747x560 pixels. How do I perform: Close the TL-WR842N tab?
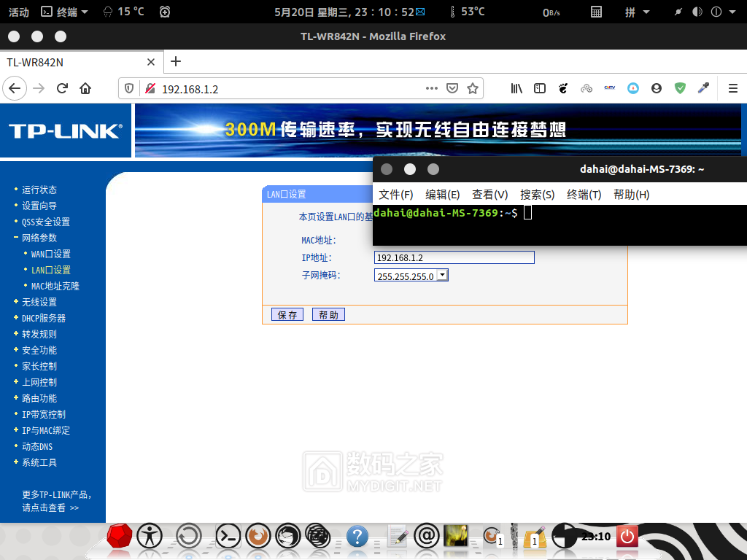(150, 63)
